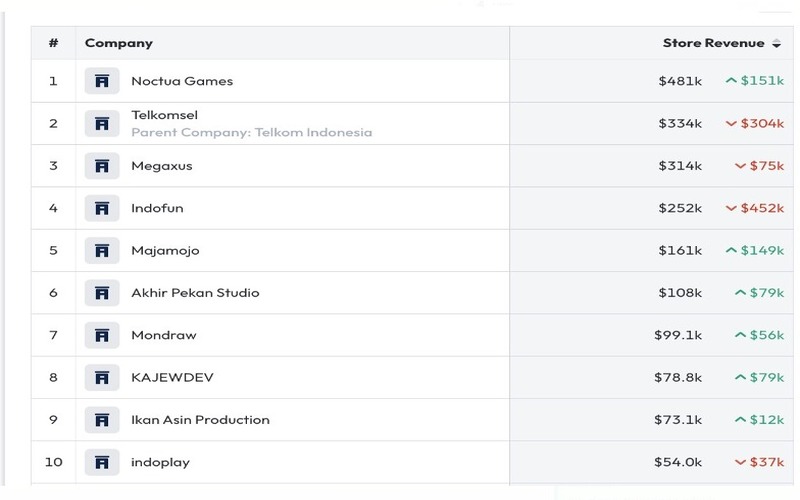
Task: Click the Noctua Games company icon
Action: [x=102, y=81]
